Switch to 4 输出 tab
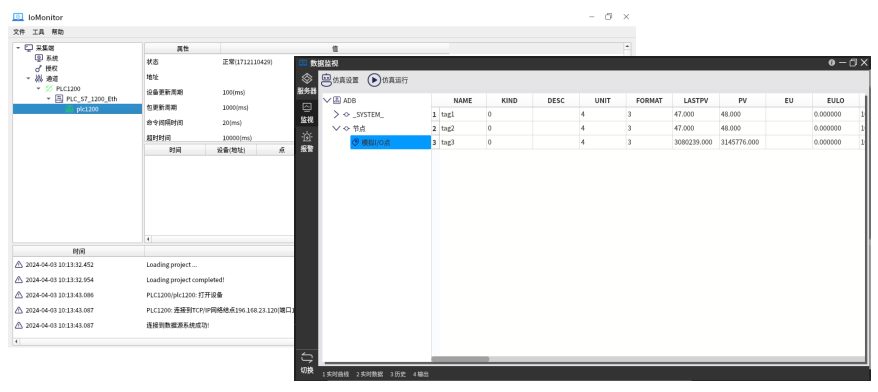Screen dimensions: 878x392 point(421,374)
